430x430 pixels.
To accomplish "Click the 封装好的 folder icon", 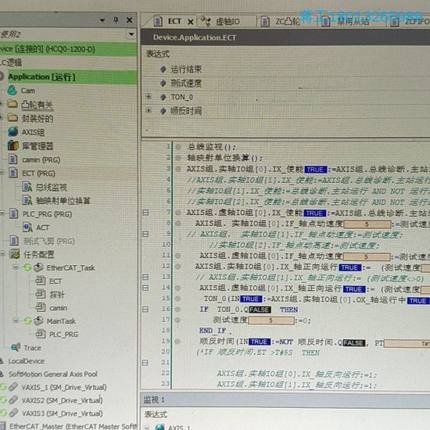I will pyautogui.click(x=13, y=118).
